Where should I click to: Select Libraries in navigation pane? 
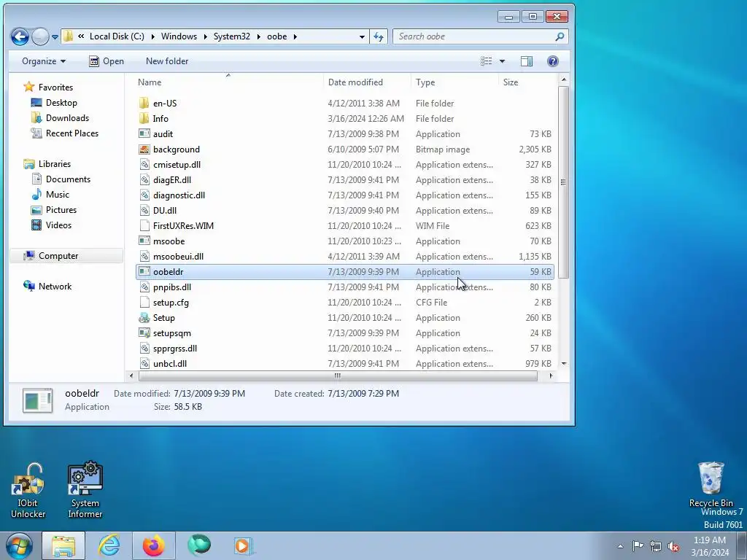(54, 164)
